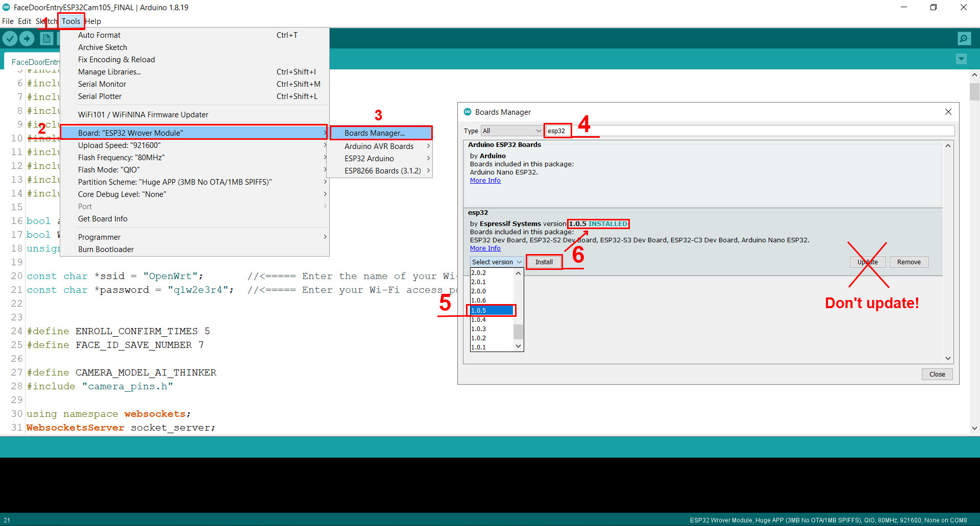Viewport: 980px width, 526px height.
Task: Select Auto Format menu entry
Action: [194, 35]
